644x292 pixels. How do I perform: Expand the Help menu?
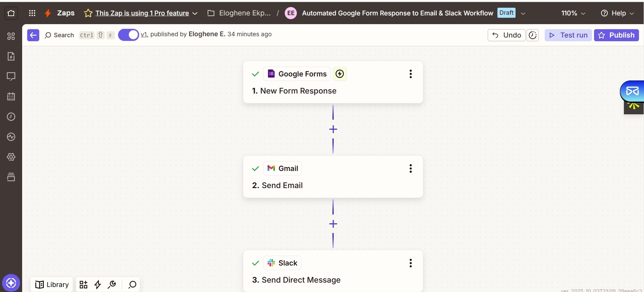(617, 13)
